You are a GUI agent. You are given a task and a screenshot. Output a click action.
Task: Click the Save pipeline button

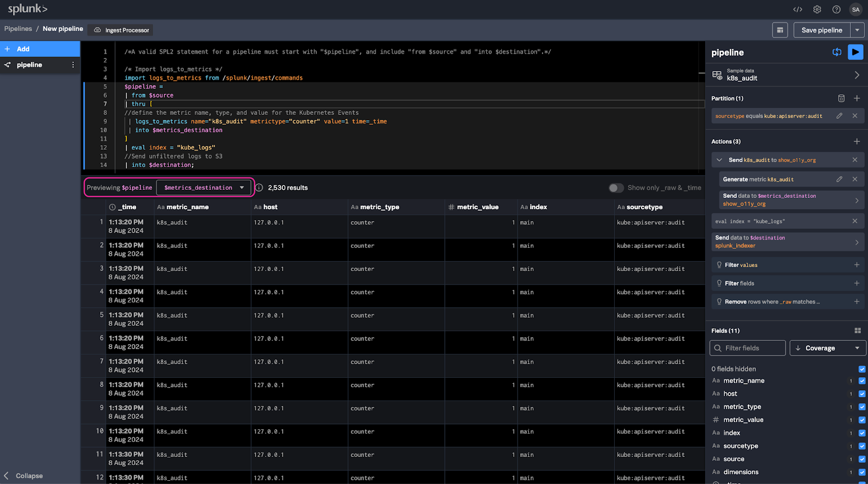[x=821, y=30]
